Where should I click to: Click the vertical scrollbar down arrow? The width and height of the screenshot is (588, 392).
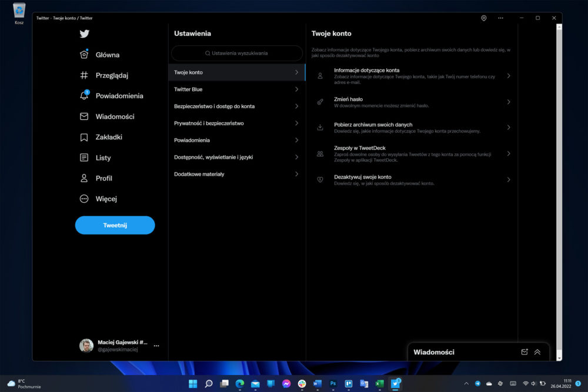[x=559, y=359]
